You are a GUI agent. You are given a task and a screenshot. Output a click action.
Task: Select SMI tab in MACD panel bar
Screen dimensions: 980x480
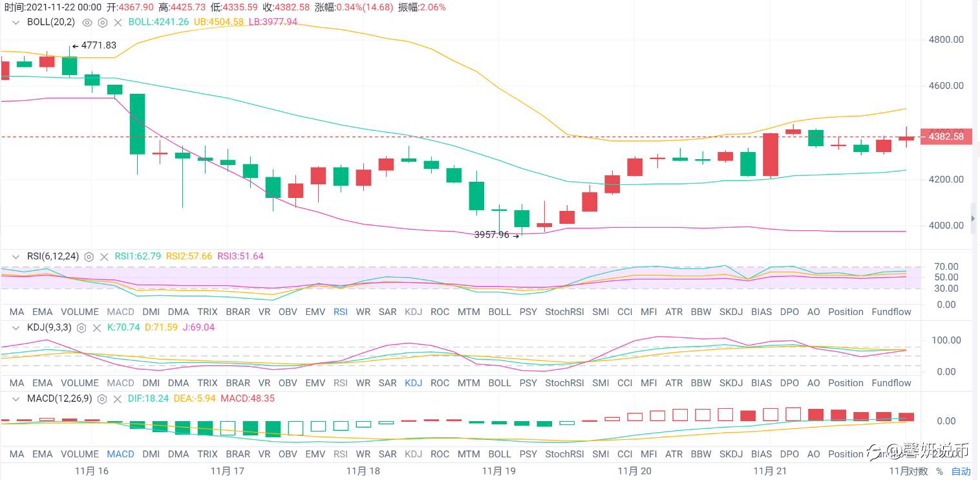pos(601,454)
